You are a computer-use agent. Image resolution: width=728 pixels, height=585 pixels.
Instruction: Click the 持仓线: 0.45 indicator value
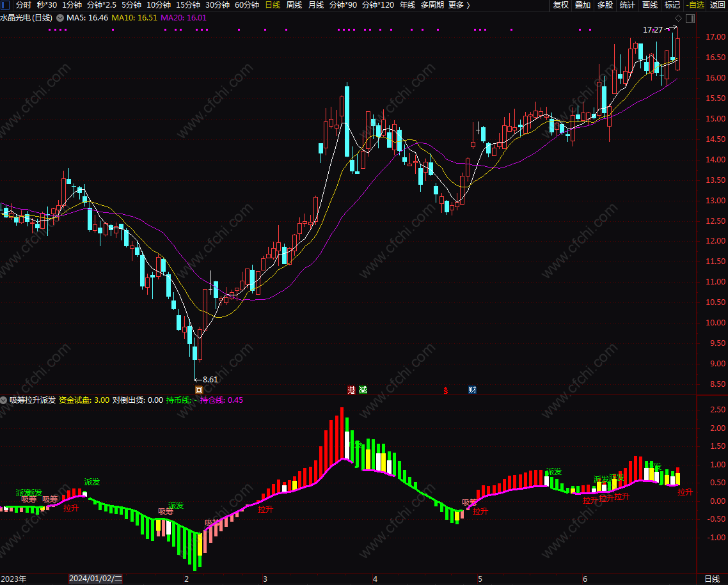pos(221,400)
